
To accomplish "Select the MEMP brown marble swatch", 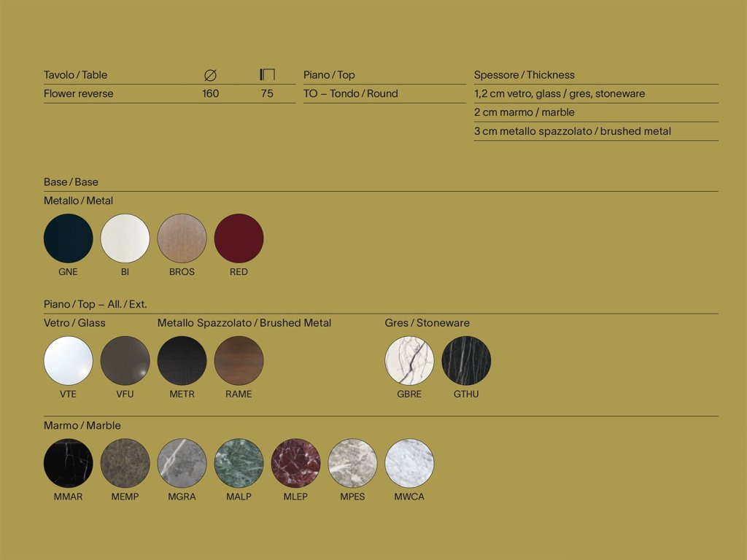I will (x=125, y=463).
